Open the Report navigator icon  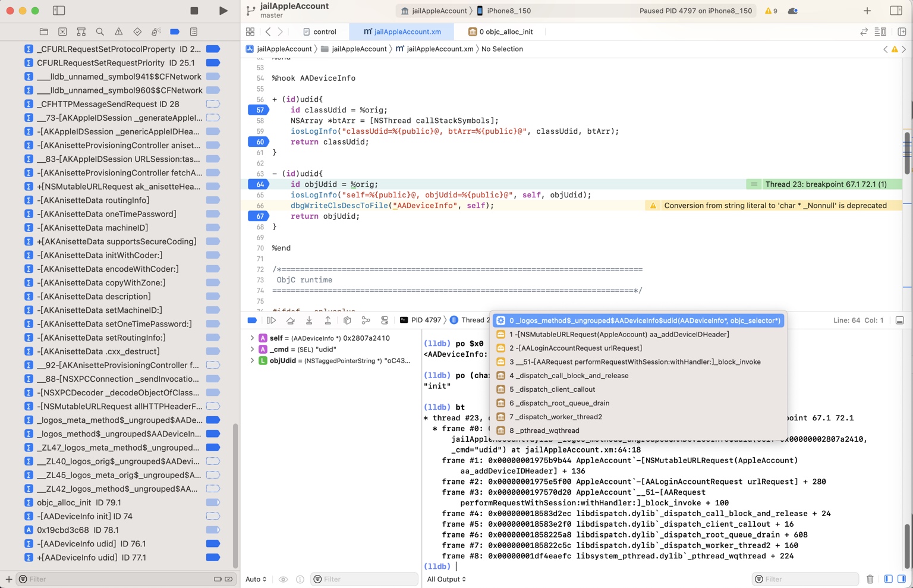pyautogui.click(x=194, y=32)
